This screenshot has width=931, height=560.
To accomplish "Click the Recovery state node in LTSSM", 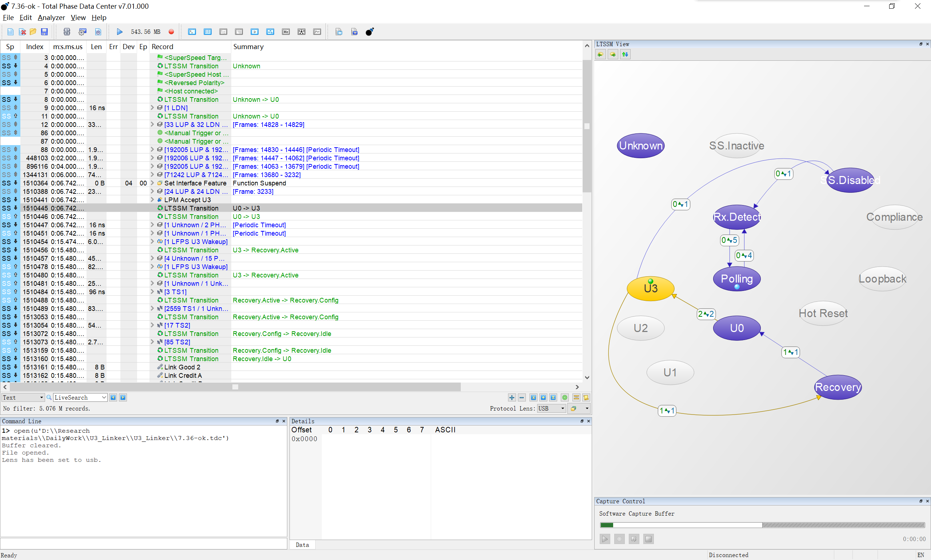I will click(838, 387).
